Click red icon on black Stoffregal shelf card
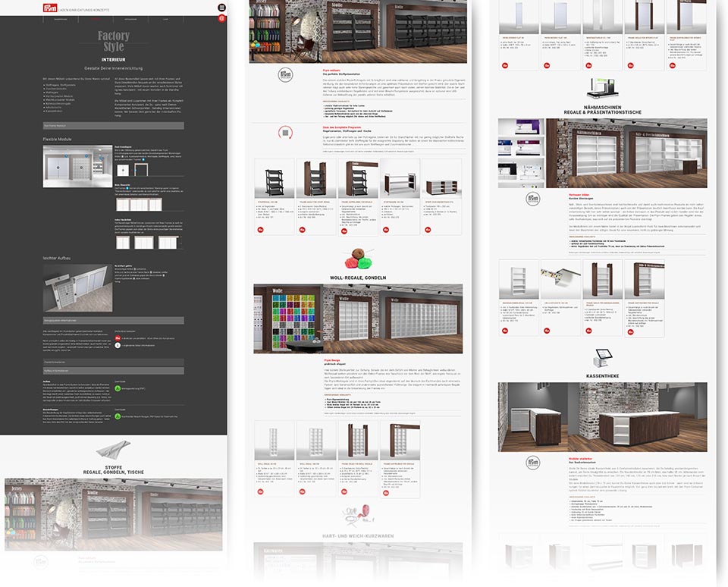 pos(260,230)
